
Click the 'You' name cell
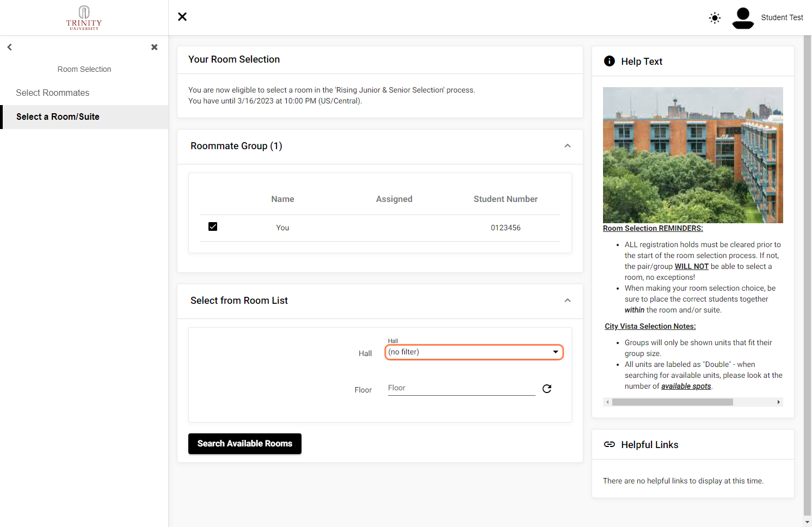282,228
